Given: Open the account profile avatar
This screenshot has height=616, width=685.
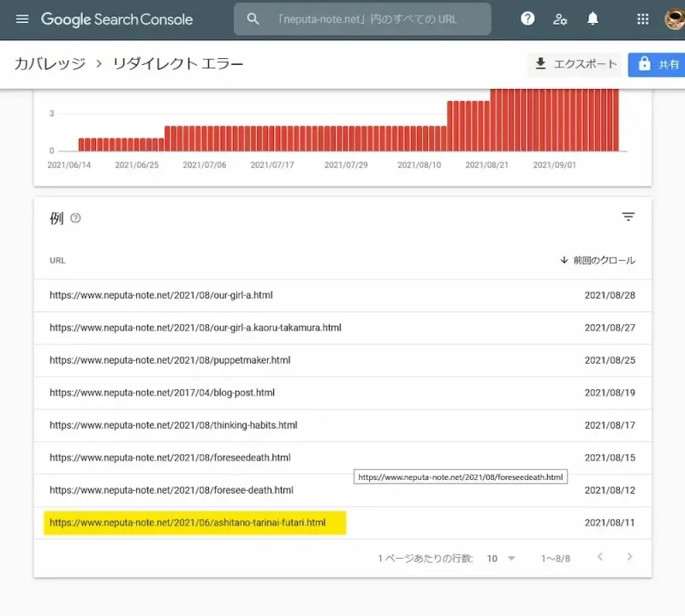Looking at the screenshot, I should [675, 19].
